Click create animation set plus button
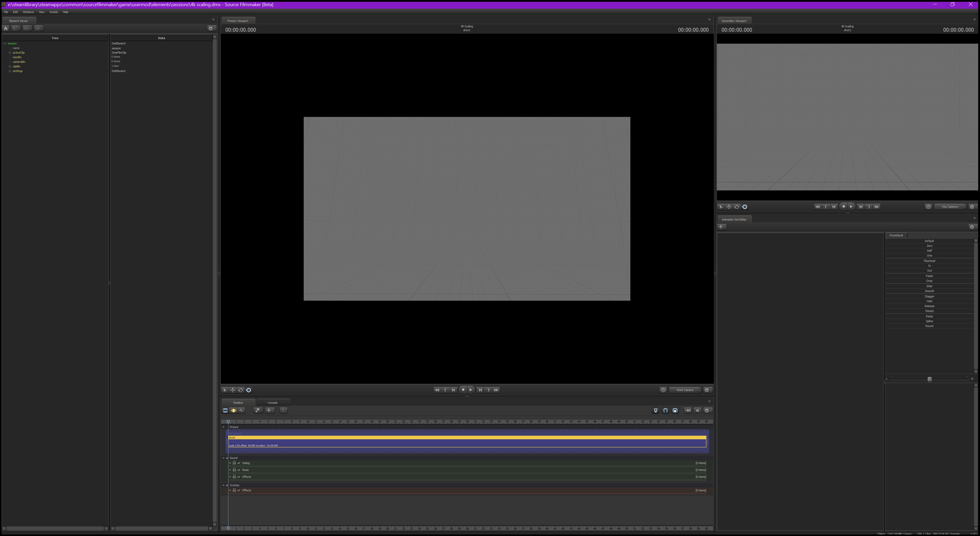The height and width of the screenshot is (536, 980). pyautogui.click(x=721, y=227)
